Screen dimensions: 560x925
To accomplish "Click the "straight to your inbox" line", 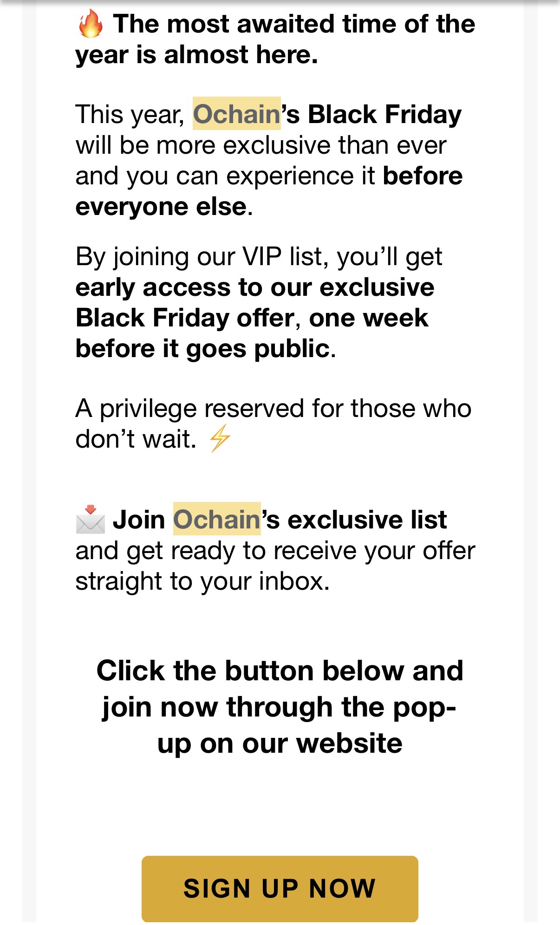I will tap(202, 581).
